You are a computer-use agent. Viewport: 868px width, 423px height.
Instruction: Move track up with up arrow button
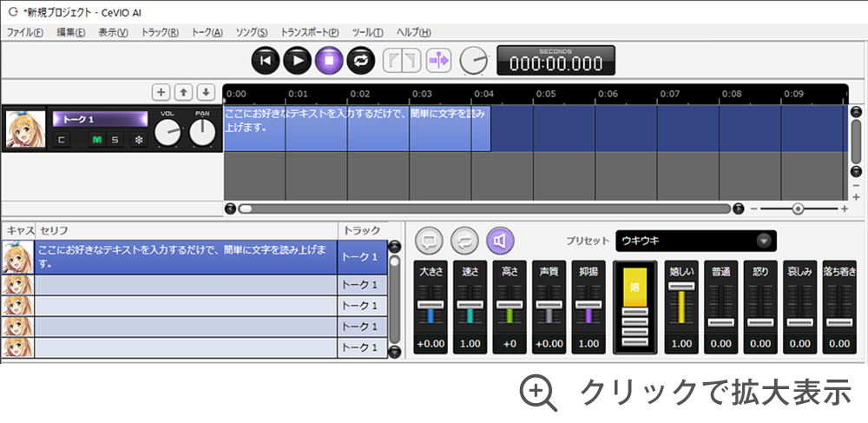[182, 91]
